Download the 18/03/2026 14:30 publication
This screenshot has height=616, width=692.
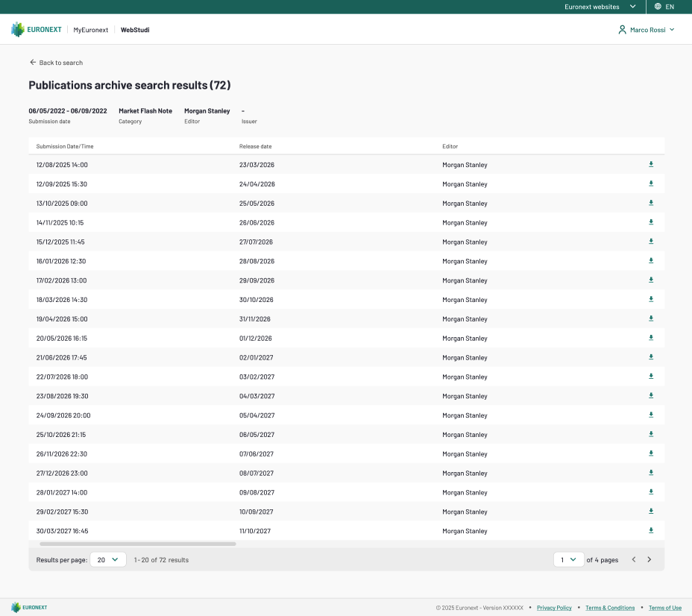[x=651, y=299]
